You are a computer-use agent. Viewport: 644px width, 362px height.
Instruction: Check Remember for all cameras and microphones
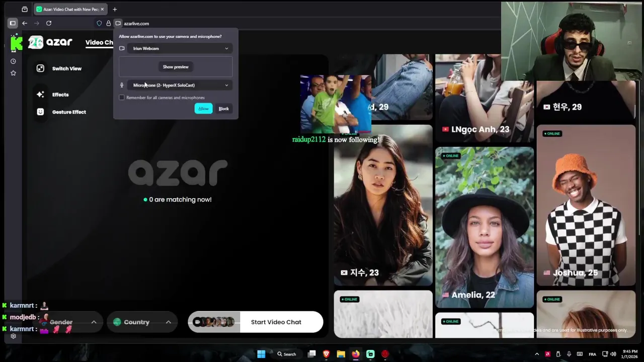point(122,98)
